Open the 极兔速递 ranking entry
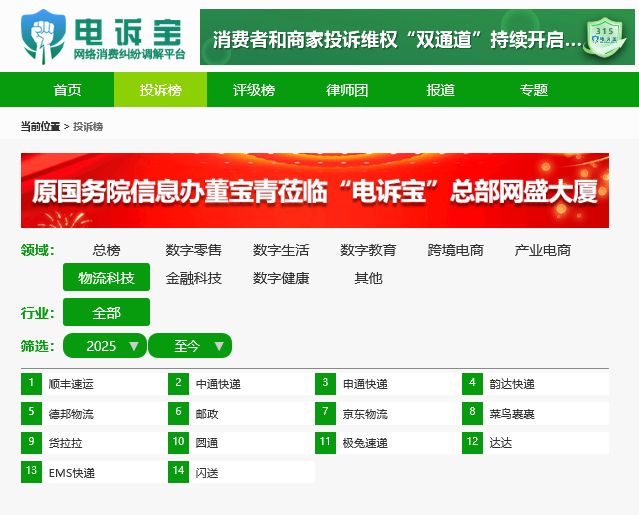 [x=388, y=442]
